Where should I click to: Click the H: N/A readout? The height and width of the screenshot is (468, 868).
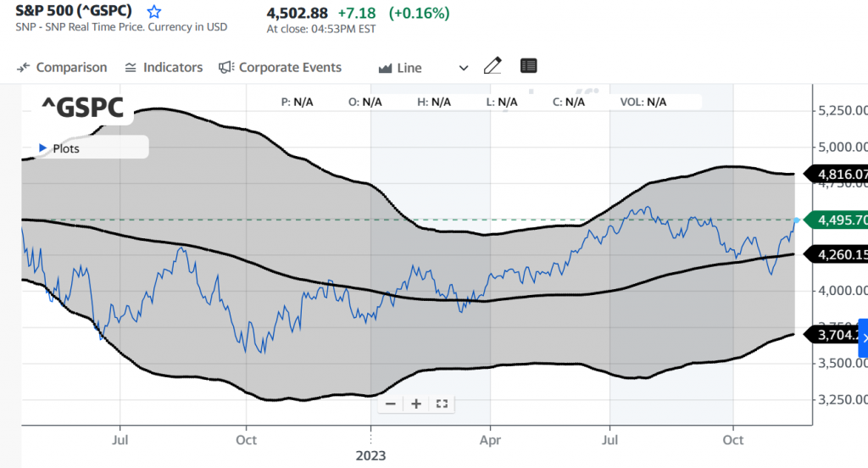pos(434,102)
